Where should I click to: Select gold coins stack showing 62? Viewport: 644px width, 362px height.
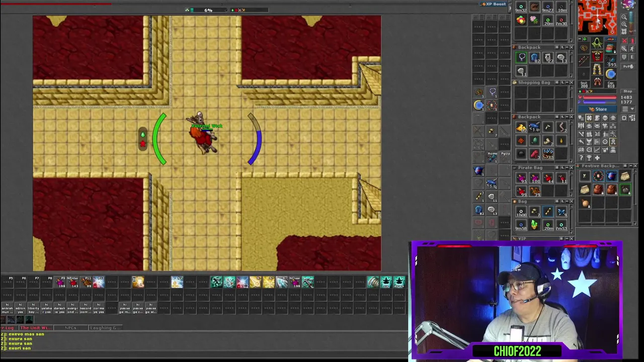[x=521, y=128]
